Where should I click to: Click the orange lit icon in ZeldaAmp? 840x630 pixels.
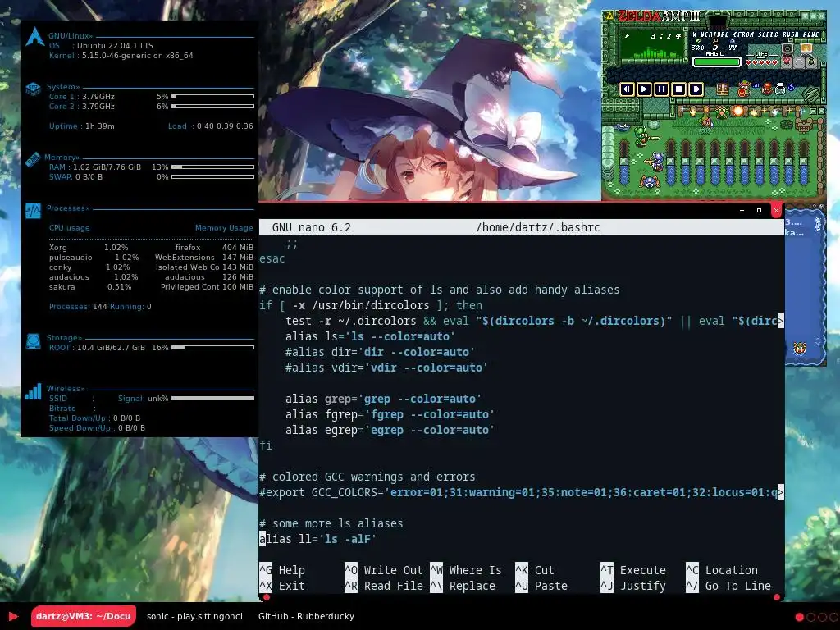click(x=806, y=48)
